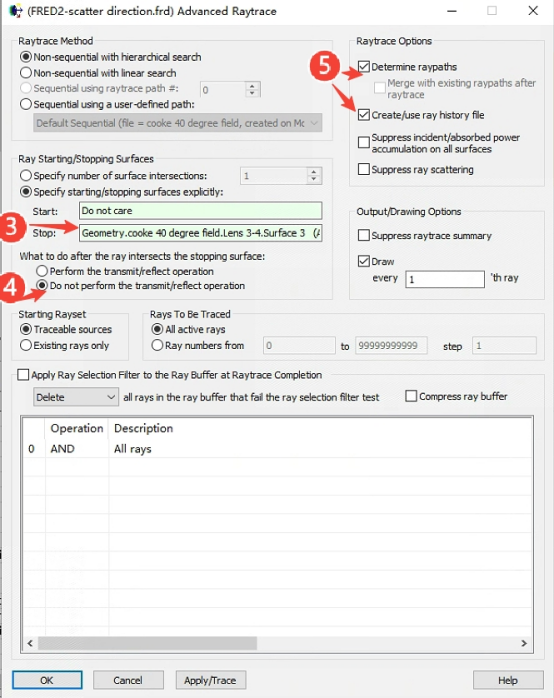Enable Apply Ray Selection Filter checkbox
Image resolution: width=554 pixels, height=698 pixels.
click(x=23, y=374)
